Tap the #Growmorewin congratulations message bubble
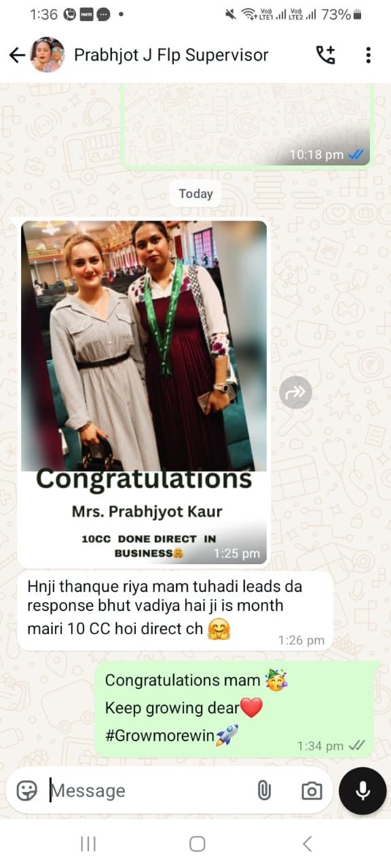391x868 pixels. pos(234,709)
